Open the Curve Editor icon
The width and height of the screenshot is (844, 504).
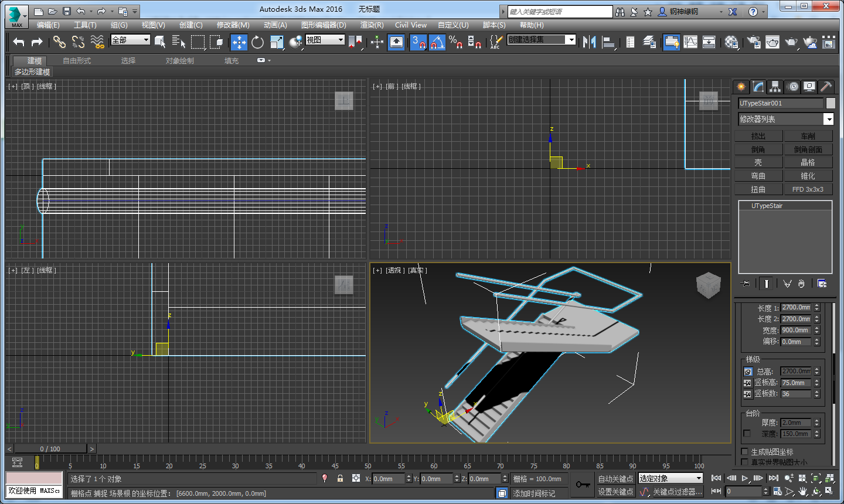(x=690, y=42)
